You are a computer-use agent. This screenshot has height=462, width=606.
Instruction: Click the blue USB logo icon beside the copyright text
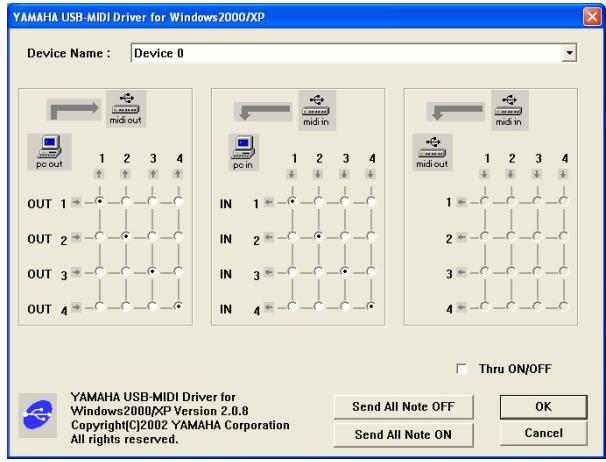[37, 415]
